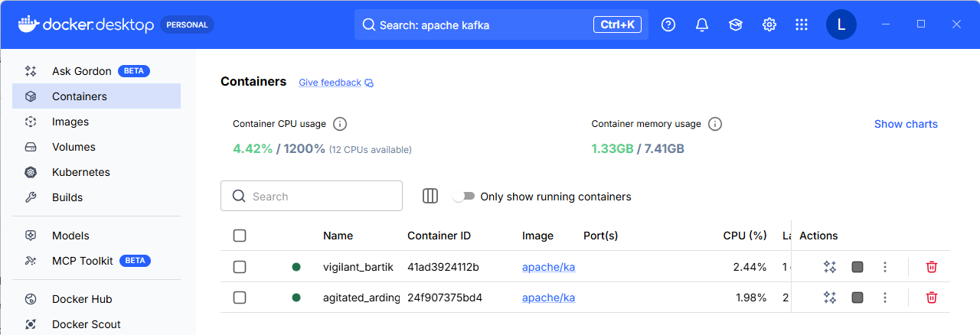Click the Ask Gordon sparkle icon for vigilant_bartik
This screenshot has height=335, width=980.
click(829, 267)
